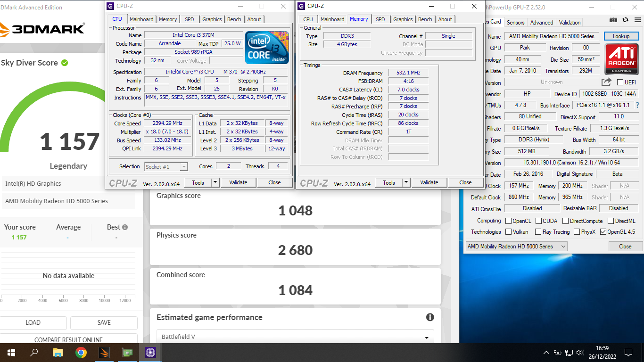Screen dimensions: 644x362
Task: Open Tools dropdown arrow in CPU-Z CPU window
Action: click(215, 182)
